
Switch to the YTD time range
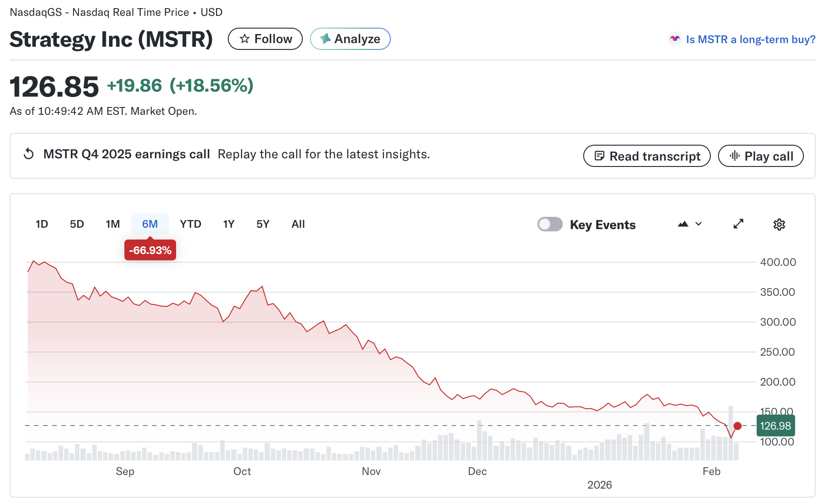[x=190, y=224]
